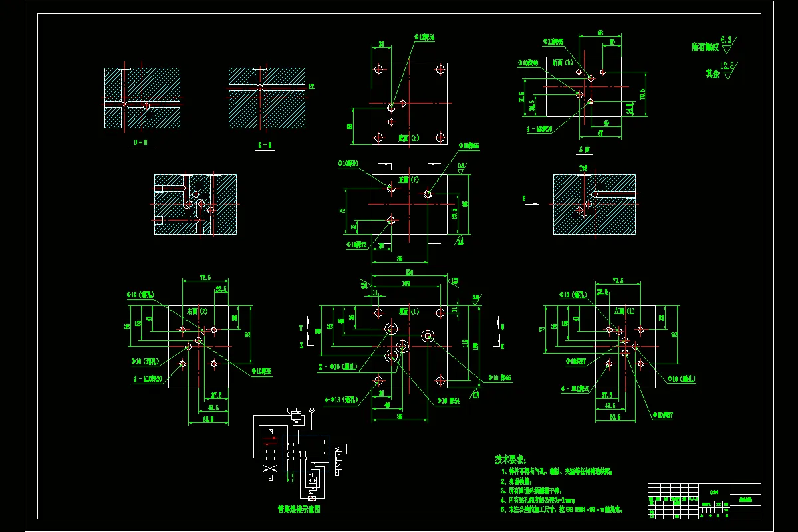Pick the "12.5" surface roughness value
This screenshot has height=532, width=798.
point(728,66)
